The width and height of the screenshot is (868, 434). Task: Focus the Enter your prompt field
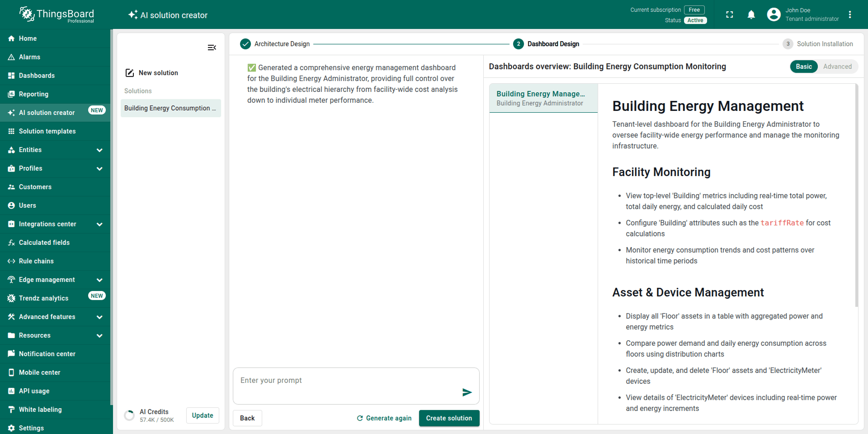(346, 381)
